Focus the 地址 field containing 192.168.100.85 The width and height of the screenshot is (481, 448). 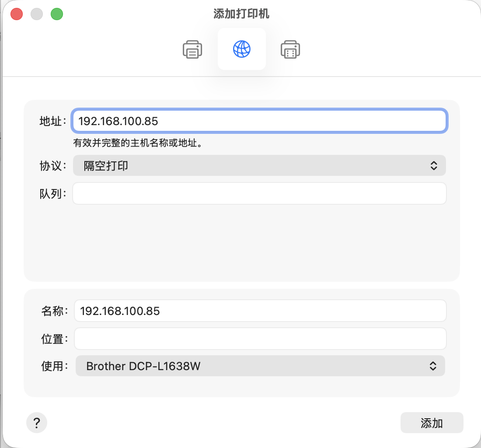[260, 121]
